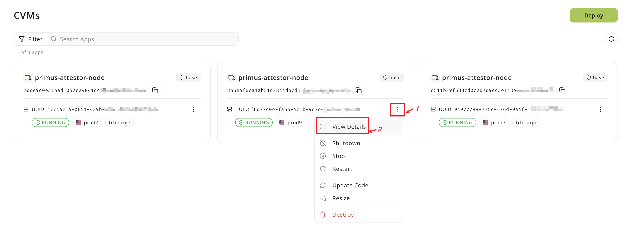Select View Details from the menu

pos(349,127)
